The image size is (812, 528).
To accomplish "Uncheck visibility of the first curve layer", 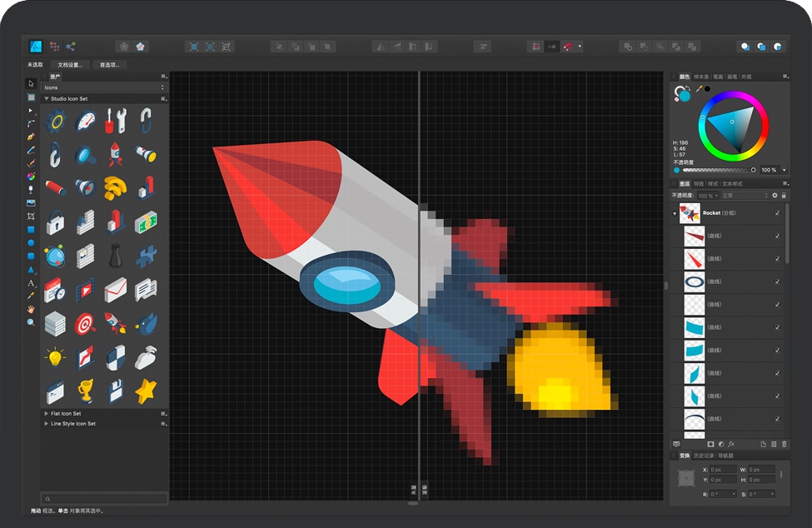I will 777,236.
